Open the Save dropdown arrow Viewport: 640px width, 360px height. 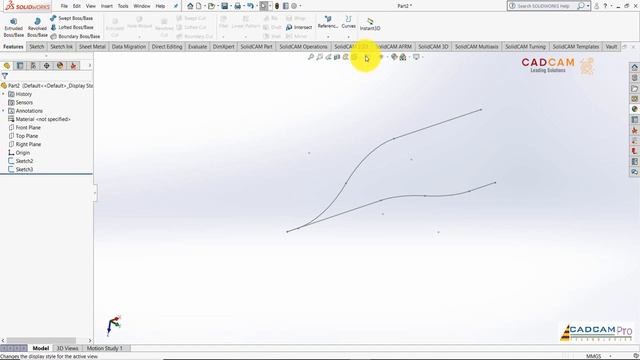pos(230,6)
